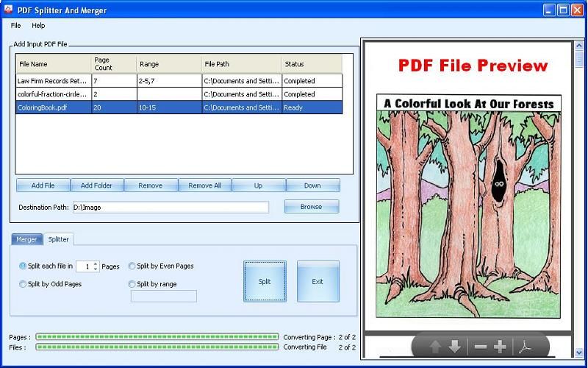
Task: Open the Help menu
Action: [38, 26]
